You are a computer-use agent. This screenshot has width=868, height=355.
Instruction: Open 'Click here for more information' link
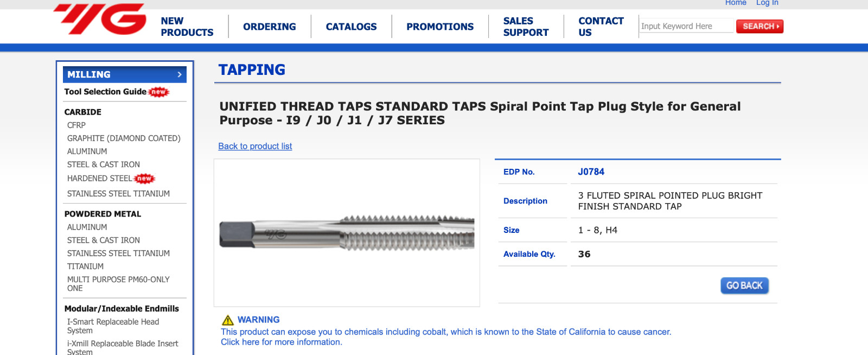coord(282,342)
